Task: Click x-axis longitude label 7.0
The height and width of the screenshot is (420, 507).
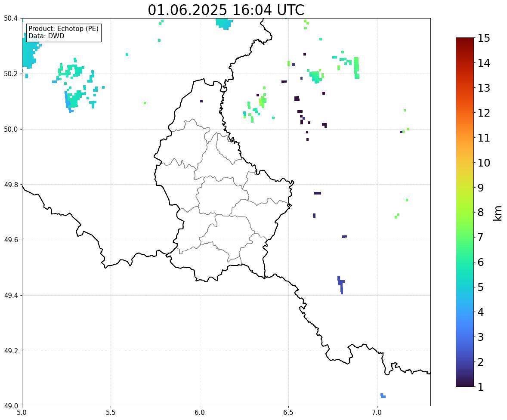Action: tap(377, 413)
